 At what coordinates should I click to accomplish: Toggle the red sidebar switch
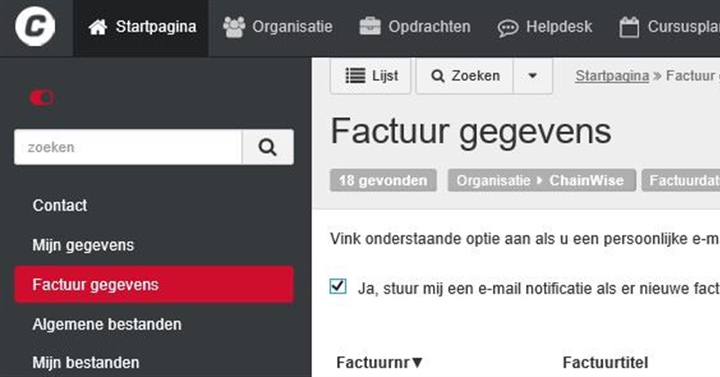tap(42, 98)
